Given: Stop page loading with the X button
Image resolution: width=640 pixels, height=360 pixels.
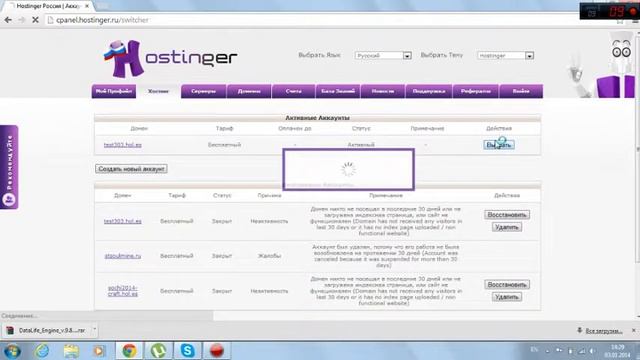Looking at the screenshot, I should coord(36,20).
